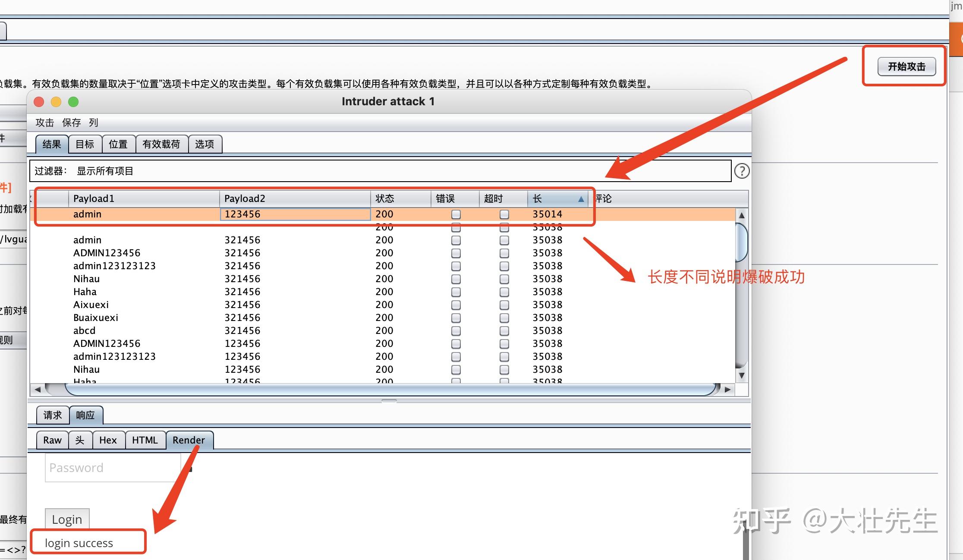Tick 超时 checkbox in ADMIN123456 321456 row

point(504,253)
